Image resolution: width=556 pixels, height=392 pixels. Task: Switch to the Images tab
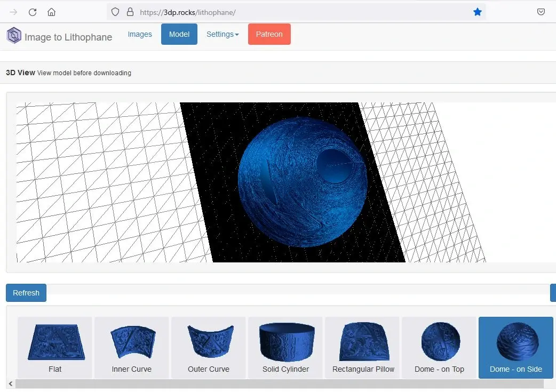click(140, 34)
